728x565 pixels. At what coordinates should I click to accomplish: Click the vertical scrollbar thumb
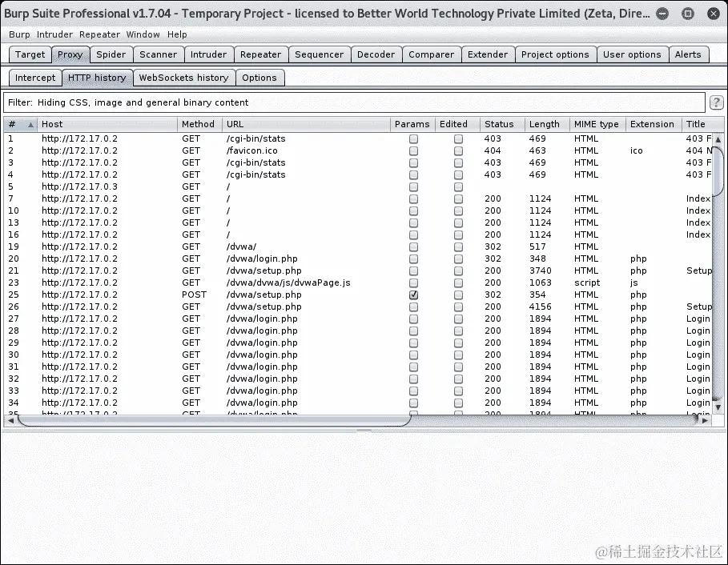[x=718, y=171]
